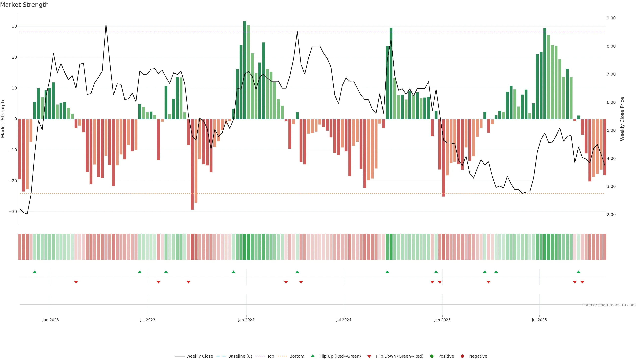The height and width of the screenshot is (362, 644).
Task: Toggle the Top legend entry label
Action: 271,356
